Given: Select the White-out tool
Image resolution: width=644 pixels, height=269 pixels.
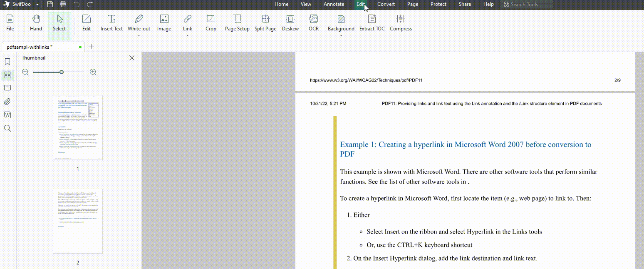Looking at the screenshot, I should click(139, 23).
